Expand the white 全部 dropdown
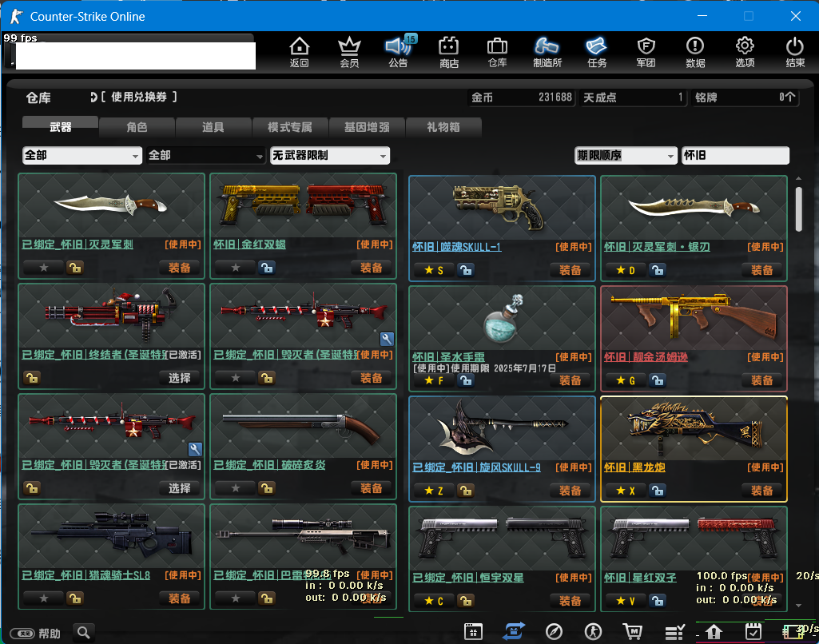Screen dimensions: 819x644 click(x=82, y=155)
